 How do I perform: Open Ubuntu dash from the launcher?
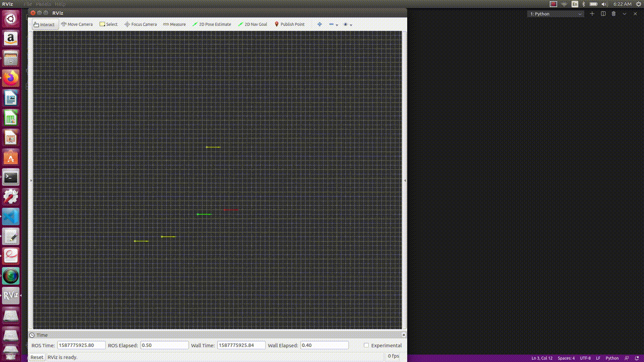pos(11,19)
